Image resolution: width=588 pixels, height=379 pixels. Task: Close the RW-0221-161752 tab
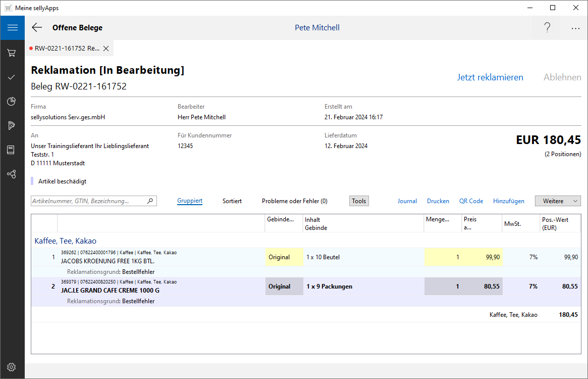coord(106,49)
